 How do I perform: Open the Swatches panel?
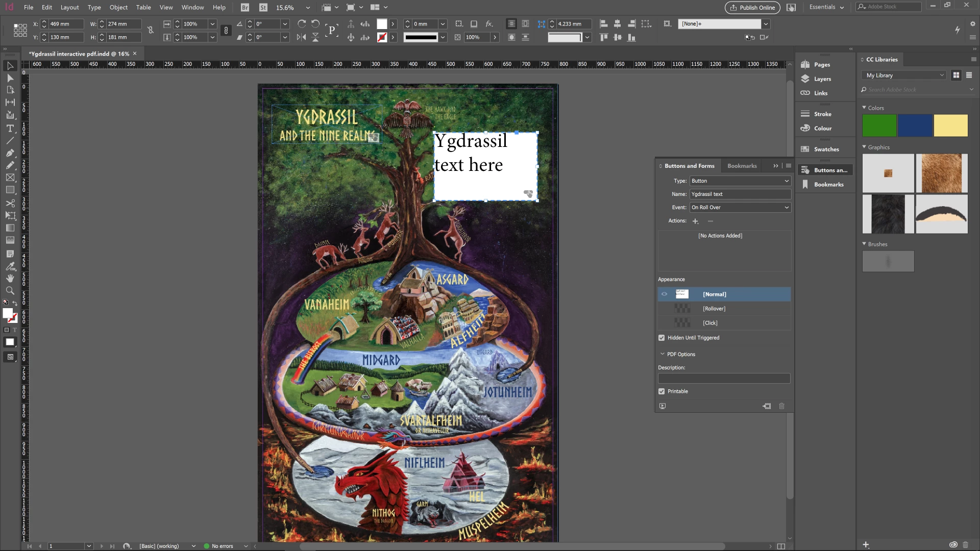point(826,149)
